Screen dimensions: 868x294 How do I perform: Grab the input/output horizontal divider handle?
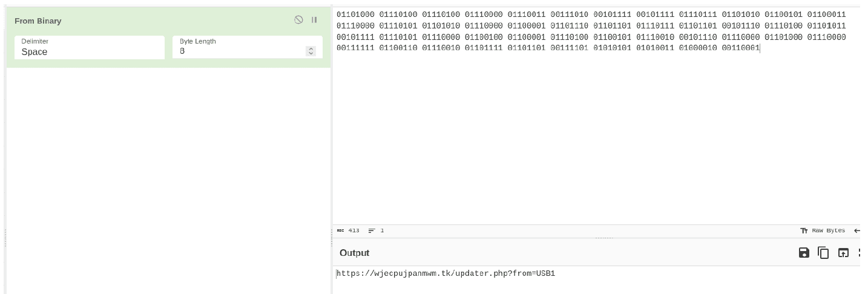(x=604, y=238)
